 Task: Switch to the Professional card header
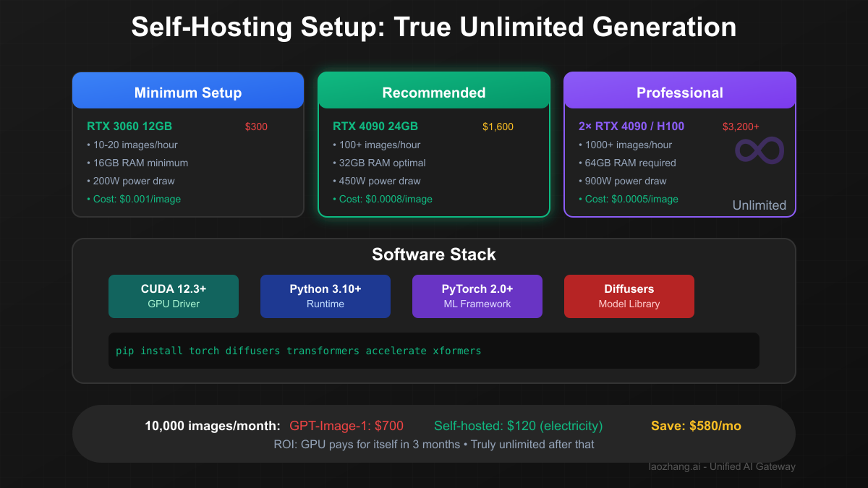[x=680, y=92]
